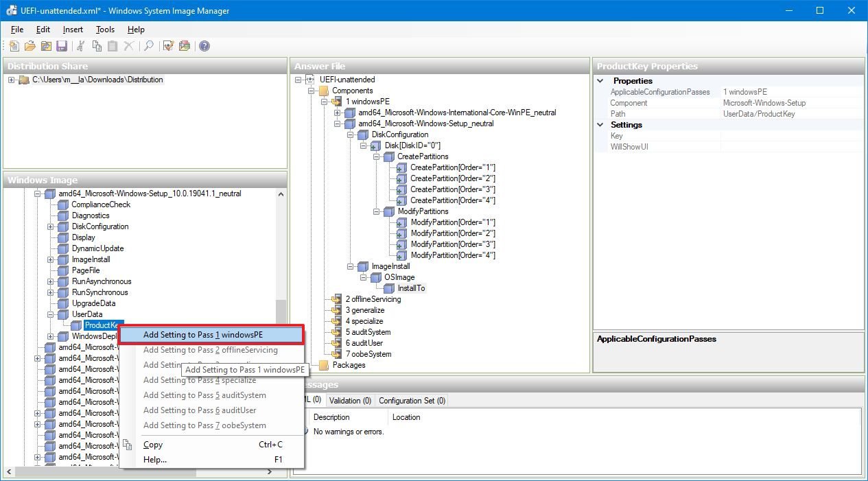The height and width of the screenshot is (481, 868).
Task: Expand the Distribution share path node
Action: coord(12,80)
